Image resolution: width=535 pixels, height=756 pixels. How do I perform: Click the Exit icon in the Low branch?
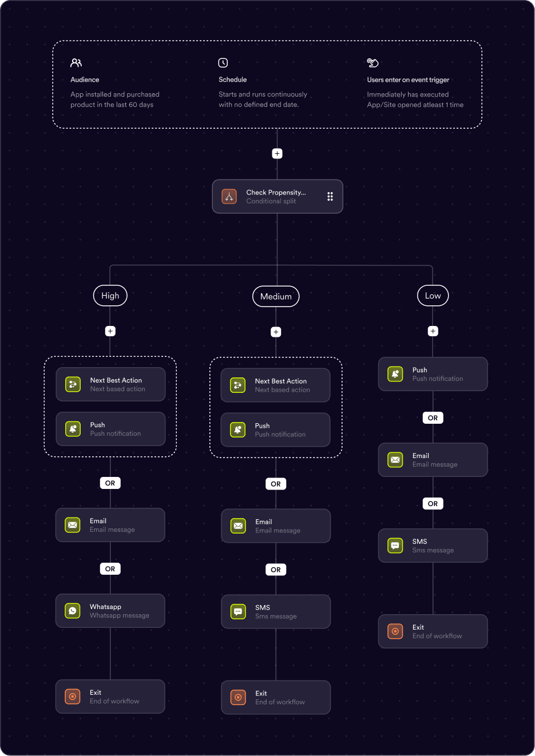click(x=395, y=631)
